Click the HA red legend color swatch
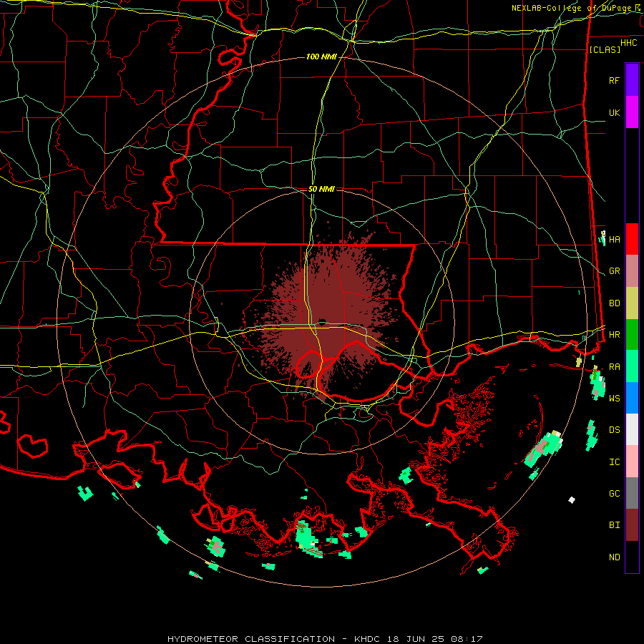This screenshot has height=644, width=644. click(x=632, y=239)
